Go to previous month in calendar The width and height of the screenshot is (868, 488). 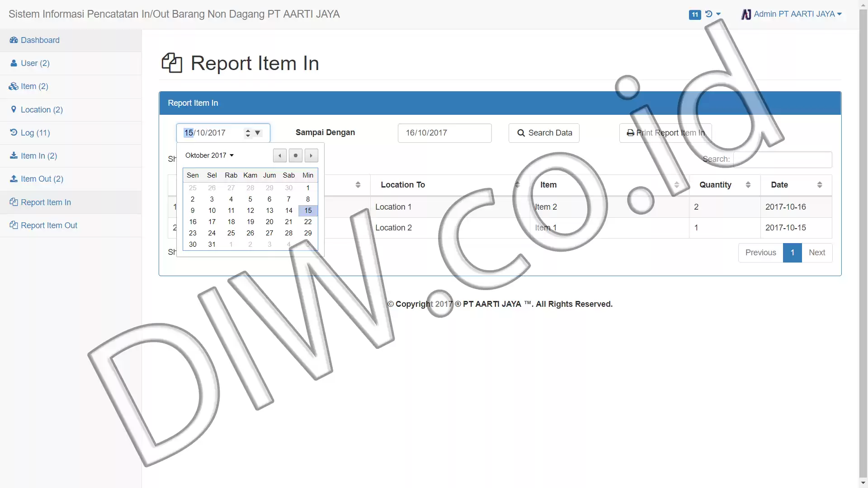click(280, 155)
